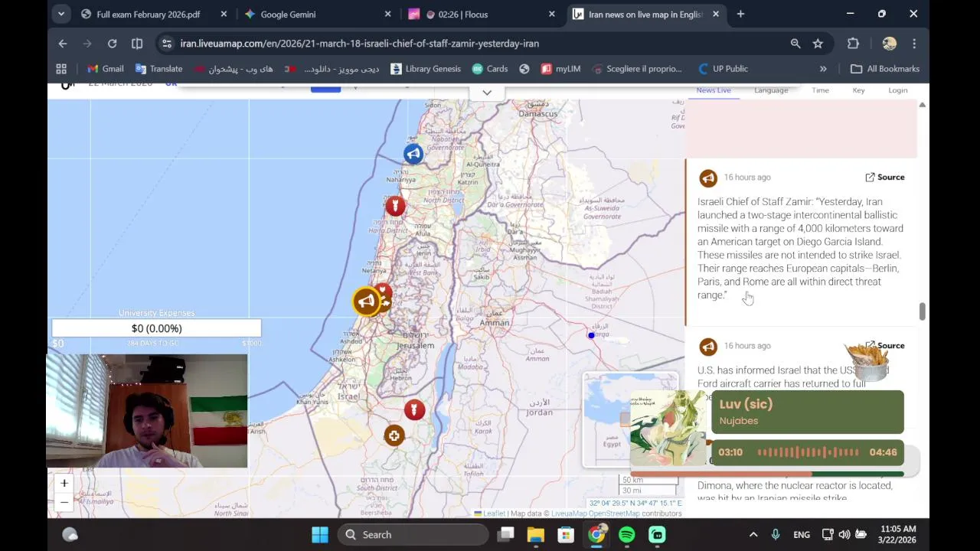Screen dimensions: 980x551
Task: Expand hidden bookmarks with double chevron
Action: click(823, 69)
